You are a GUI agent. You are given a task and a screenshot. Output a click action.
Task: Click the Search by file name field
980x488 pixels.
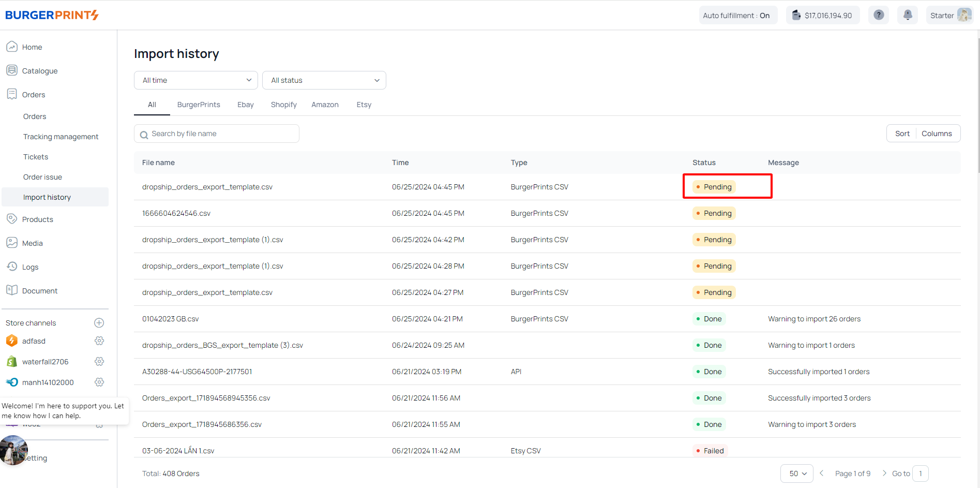point(222,134)
